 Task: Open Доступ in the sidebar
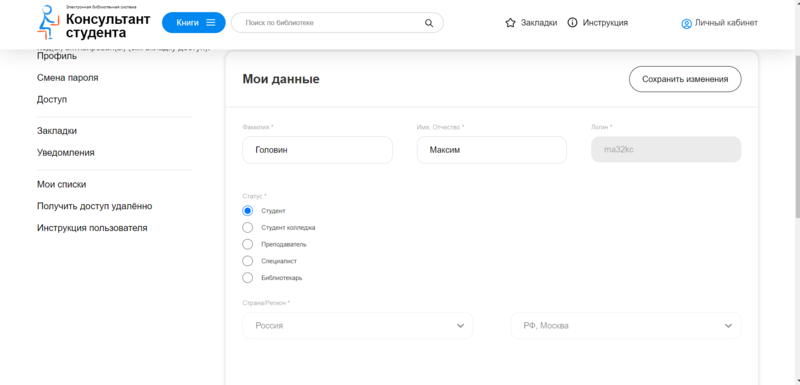coord(52,99)
